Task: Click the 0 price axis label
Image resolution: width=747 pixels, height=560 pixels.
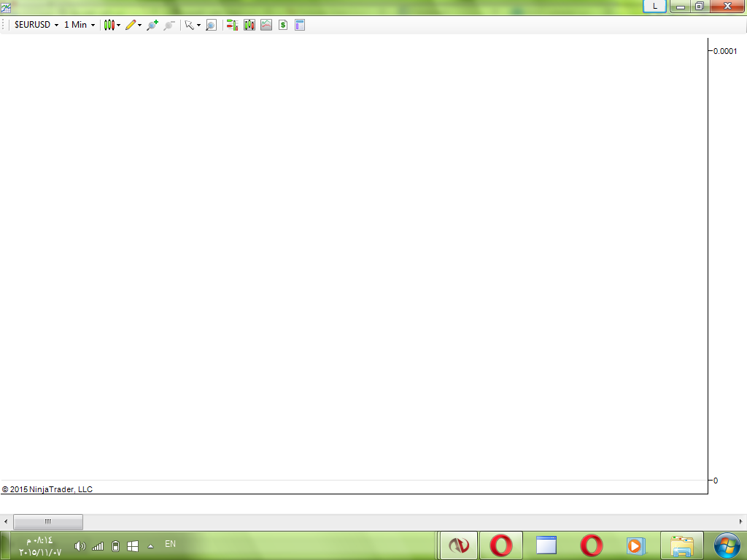Action: (716, 481)
